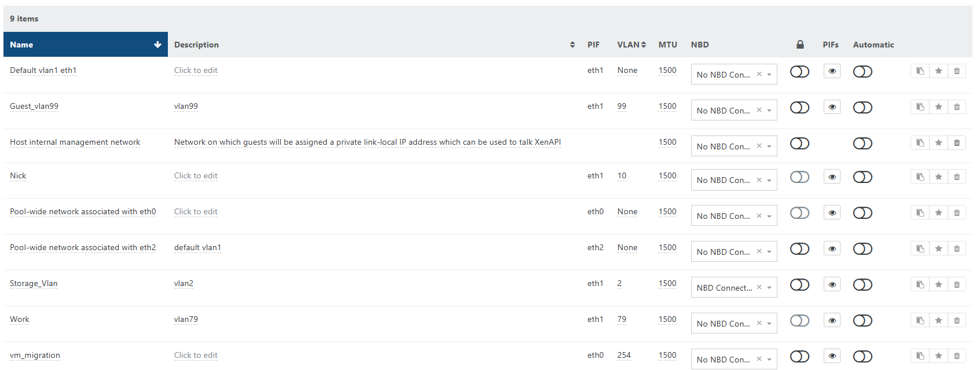Toggle the lock switch for Storage_Vlan network
Viewport: 980px width, 370px height.
pyautogui.click(x=799, y=285)
